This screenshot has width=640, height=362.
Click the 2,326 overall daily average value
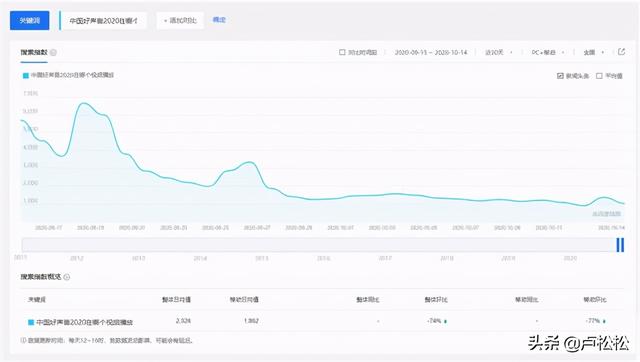tap(183, 321)
